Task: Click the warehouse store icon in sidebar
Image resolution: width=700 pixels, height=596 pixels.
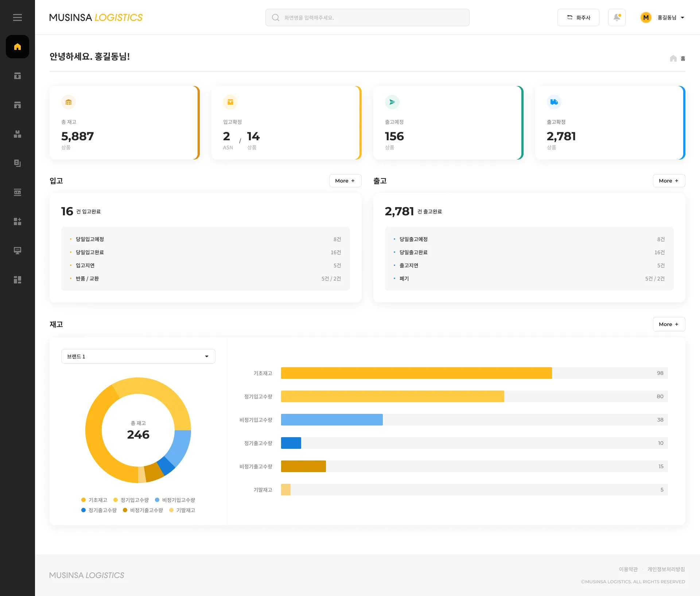Action: 17,105
